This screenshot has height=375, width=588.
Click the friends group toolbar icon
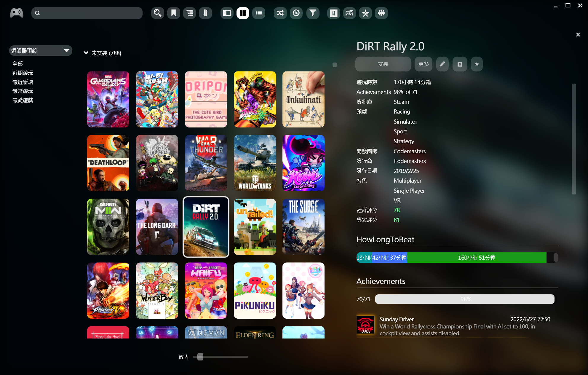pos(381,13)
